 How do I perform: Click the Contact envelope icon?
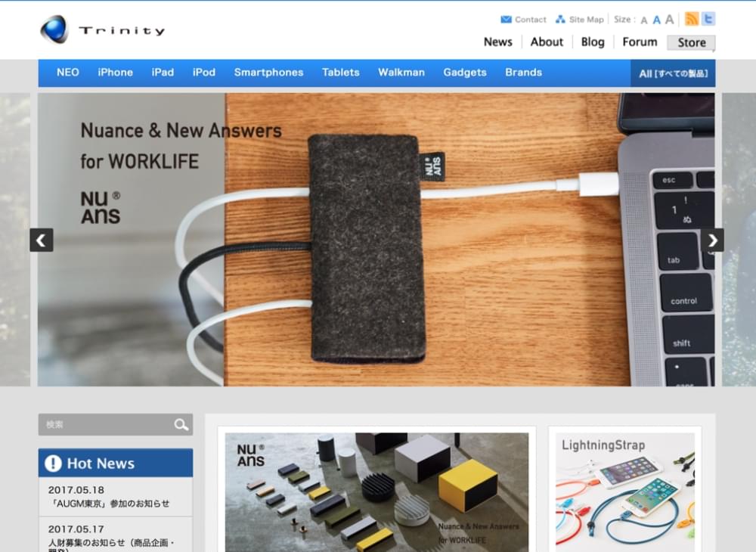pos(506,20)
